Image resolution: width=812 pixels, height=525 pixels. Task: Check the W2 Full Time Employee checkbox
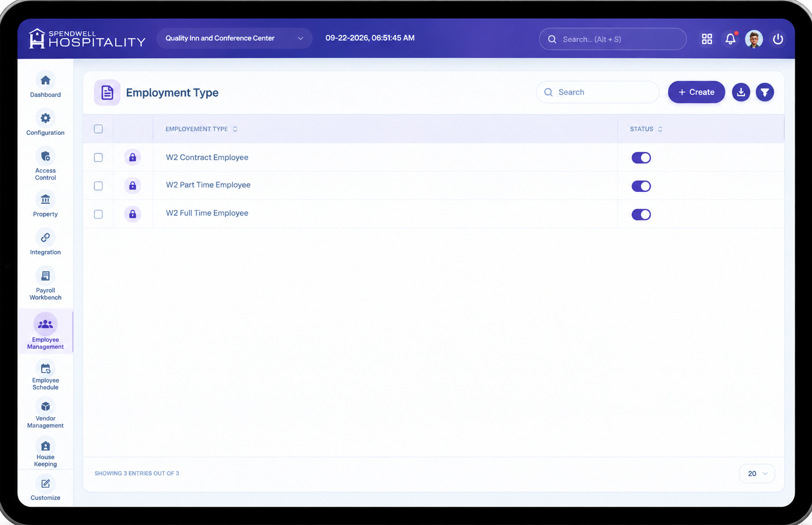98,214
